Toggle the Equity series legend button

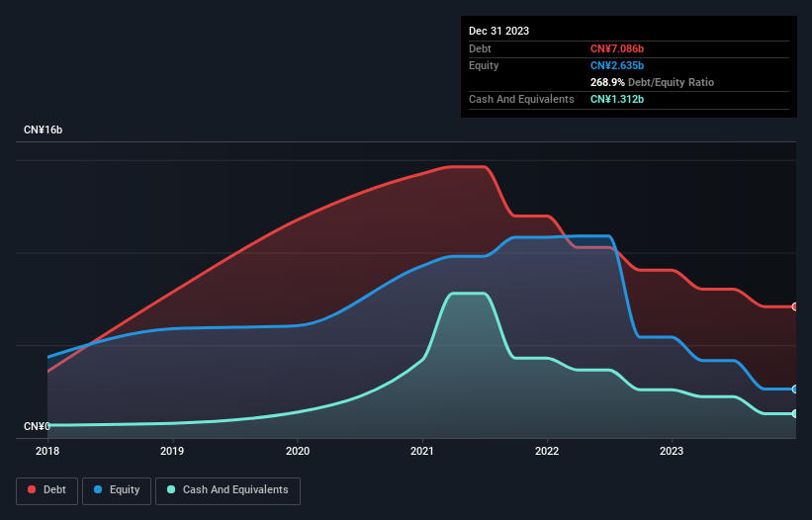tap(117, 490)
